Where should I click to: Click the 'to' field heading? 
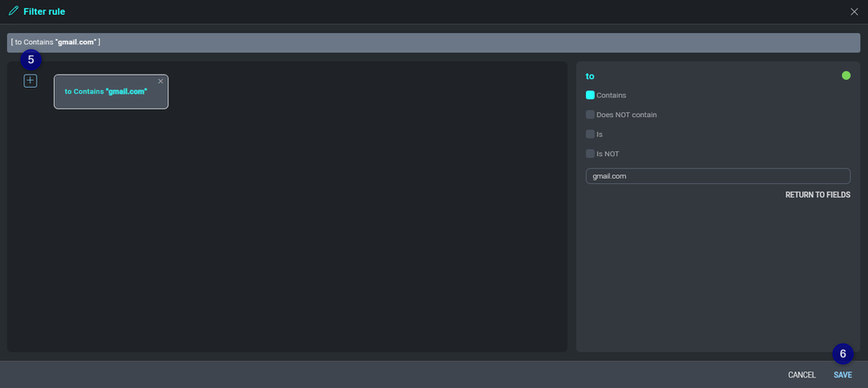(x=590, y=76)
